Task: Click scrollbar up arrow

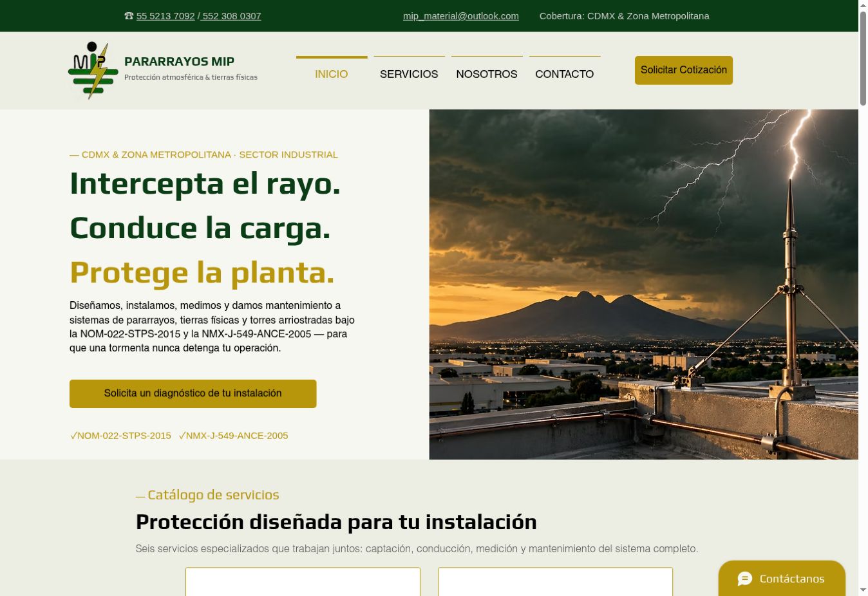Action: (x=863, y=5)
